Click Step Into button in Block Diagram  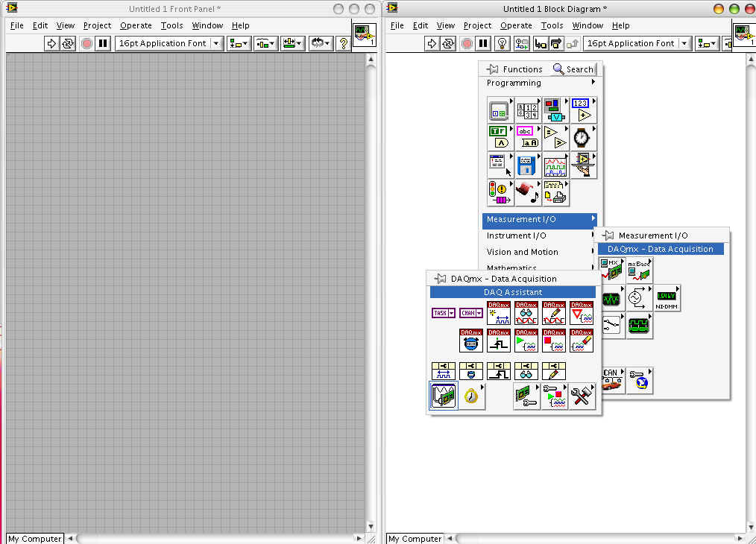point(541,43)
